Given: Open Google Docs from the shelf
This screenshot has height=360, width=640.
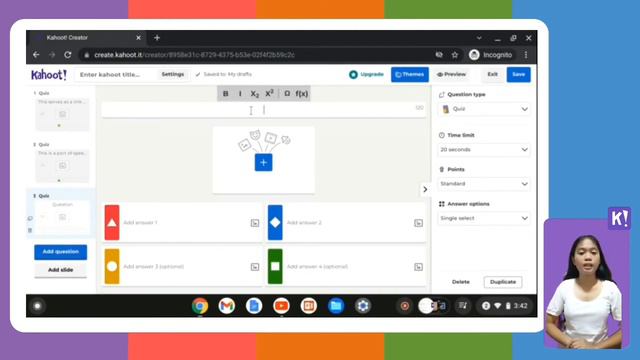Looking at the screenshot, I should (x=254, y=306).
